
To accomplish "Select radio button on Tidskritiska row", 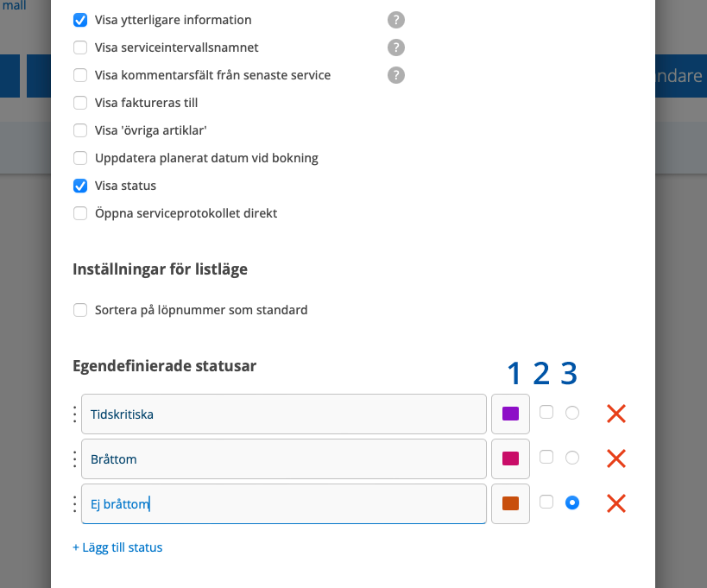I will 571,414.
